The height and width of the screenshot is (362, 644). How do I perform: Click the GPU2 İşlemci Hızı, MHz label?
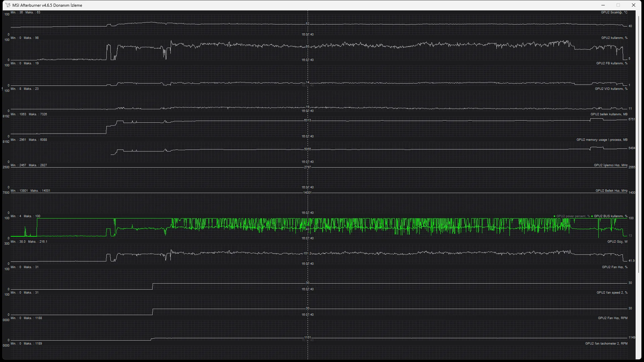click(610, 165)
